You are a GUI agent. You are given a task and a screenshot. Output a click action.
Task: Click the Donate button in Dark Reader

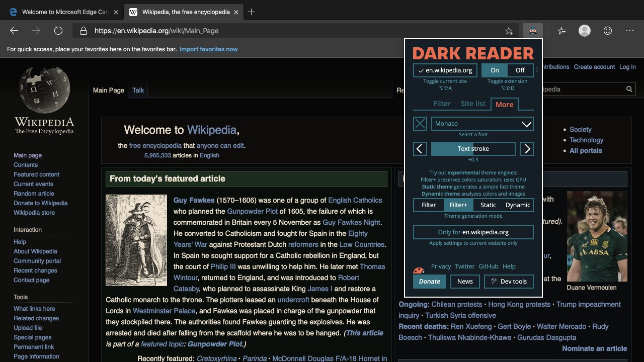tap(430, 282)
